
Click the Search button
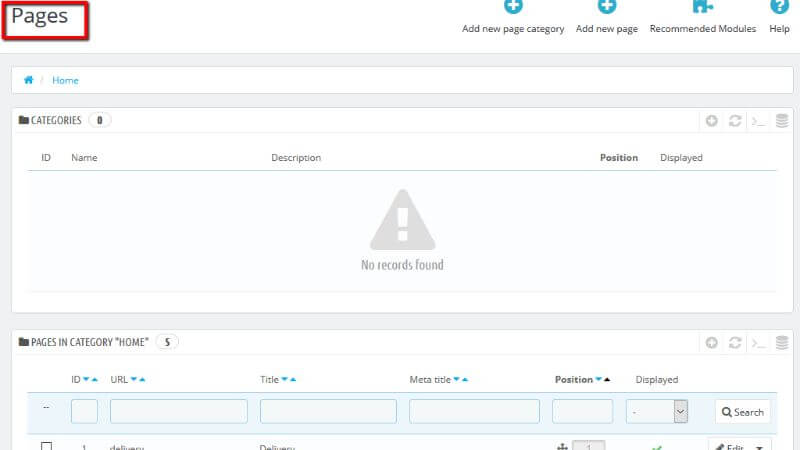coord(742,412)
